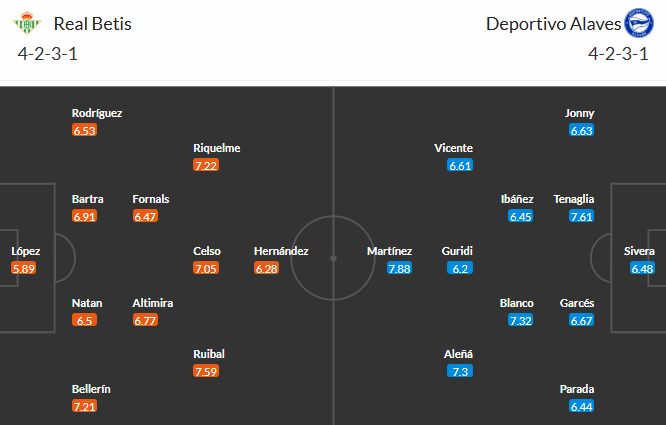Select Tenaglia's 7.61 rating badge
This screenshot has width=666, height=425.
click(x=581, y=216)
